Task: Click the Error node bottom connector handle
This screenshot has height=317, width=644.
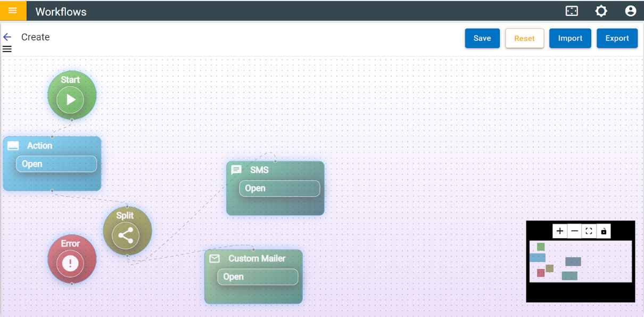Action: pyautogui.click(x=72, y=283)
